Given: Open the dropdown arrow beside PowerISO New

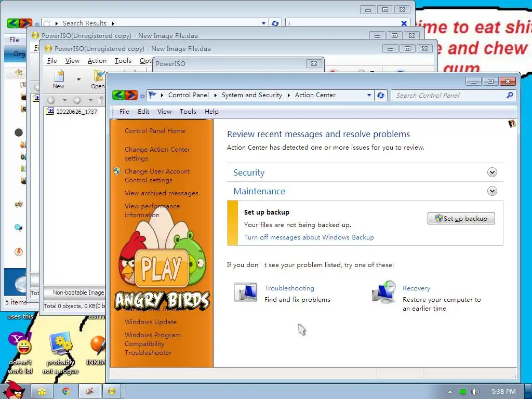Looking at the screenshot, I should tap(79, 79).
